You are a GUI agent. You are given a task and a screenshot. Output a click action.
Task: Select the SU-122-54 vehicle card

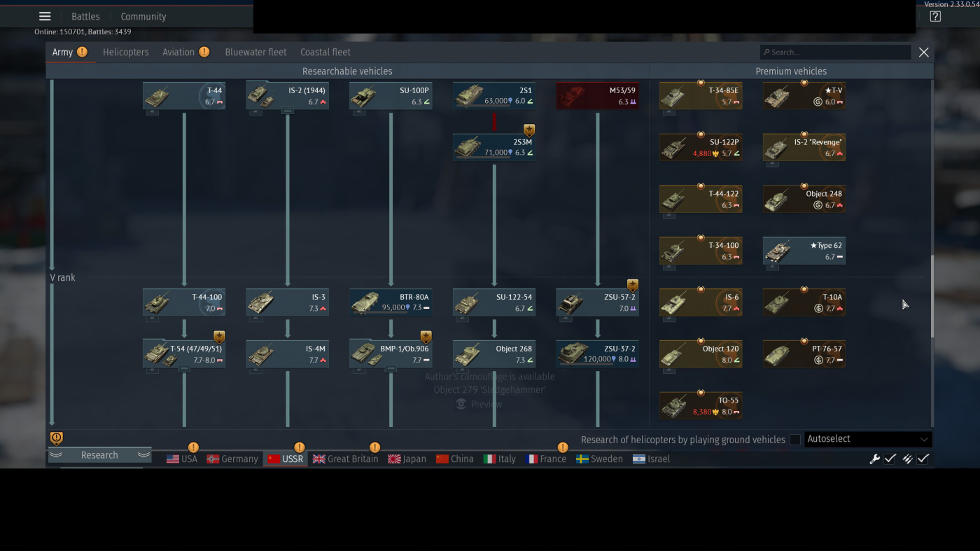(x=494, y=302)
